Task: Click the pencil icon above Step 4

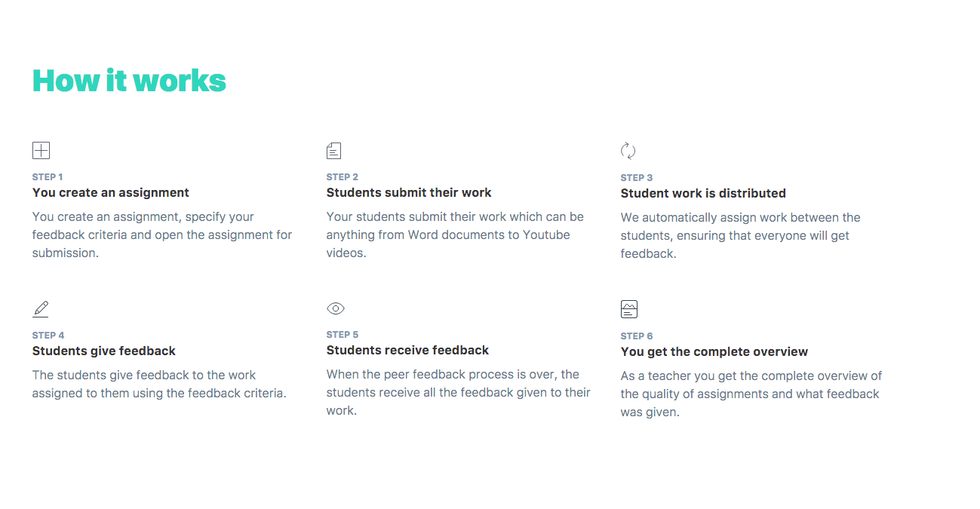Action: 41,309
